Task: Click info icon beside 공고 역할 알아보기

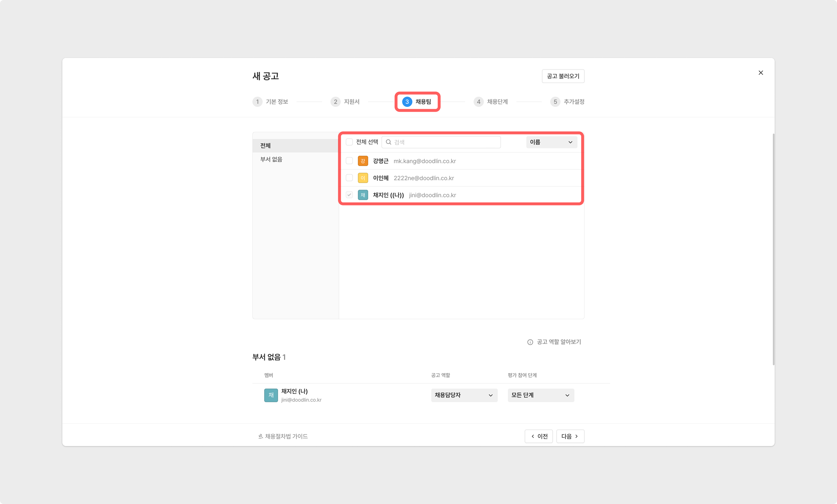Action: tap(530, 342)
